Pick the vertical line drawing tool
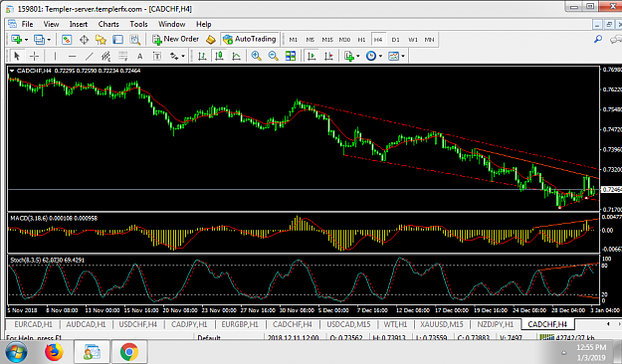The height and width of the screenshot is (364, 622). point(55,56)
